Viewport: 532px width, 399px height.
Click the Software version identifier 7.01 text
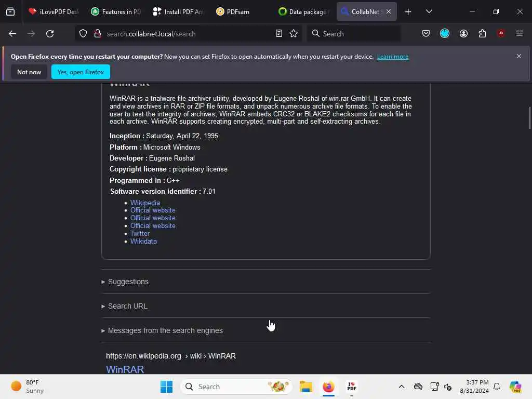163,191
